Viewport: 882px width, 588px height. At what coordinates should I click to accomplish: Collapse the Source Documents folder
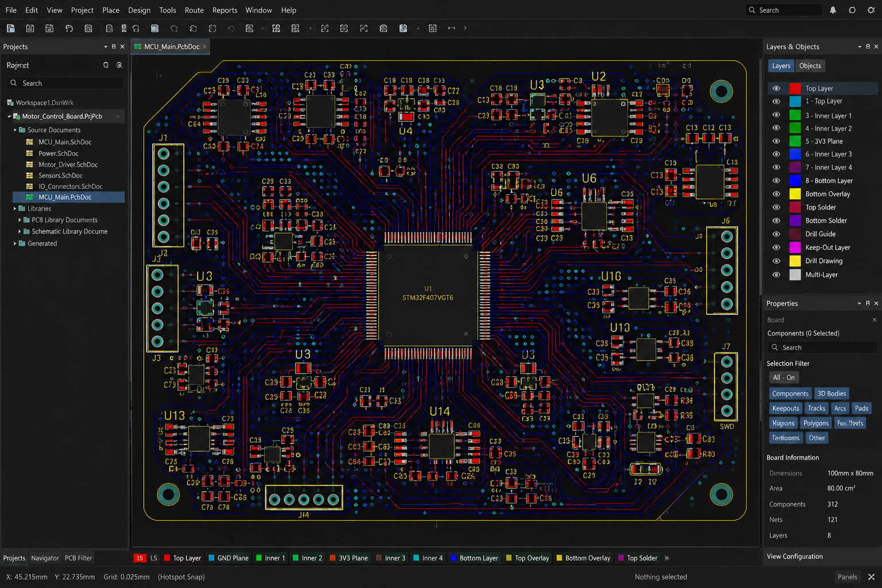click(x=15, y=130)
